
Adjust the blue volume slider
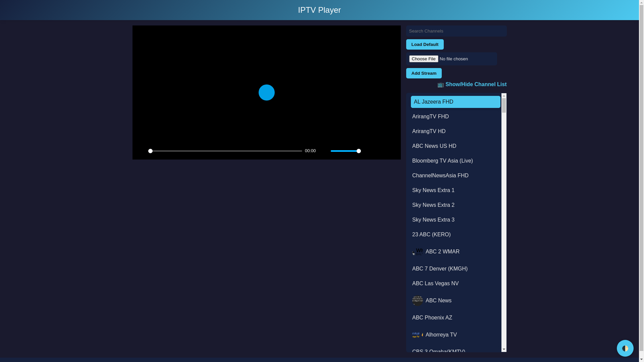pos(345,151)
